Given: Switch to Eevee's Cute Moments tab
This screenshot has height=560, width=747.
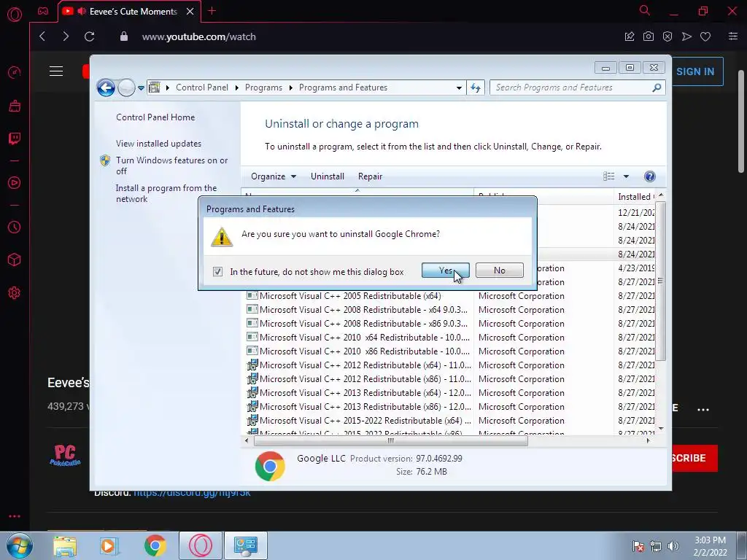Looking at the screenshot, I should (128, 12).
